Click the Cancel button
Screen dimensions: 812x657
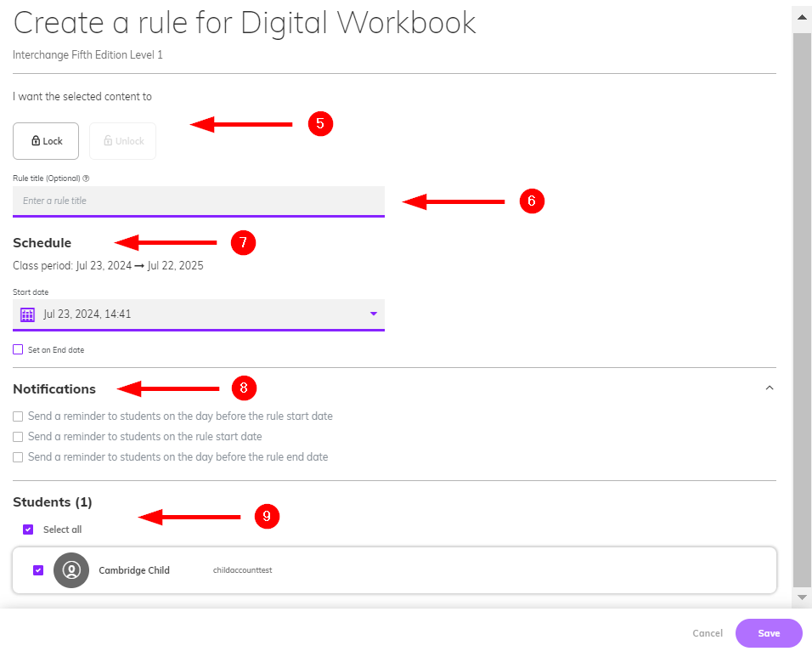click(708, 633)
